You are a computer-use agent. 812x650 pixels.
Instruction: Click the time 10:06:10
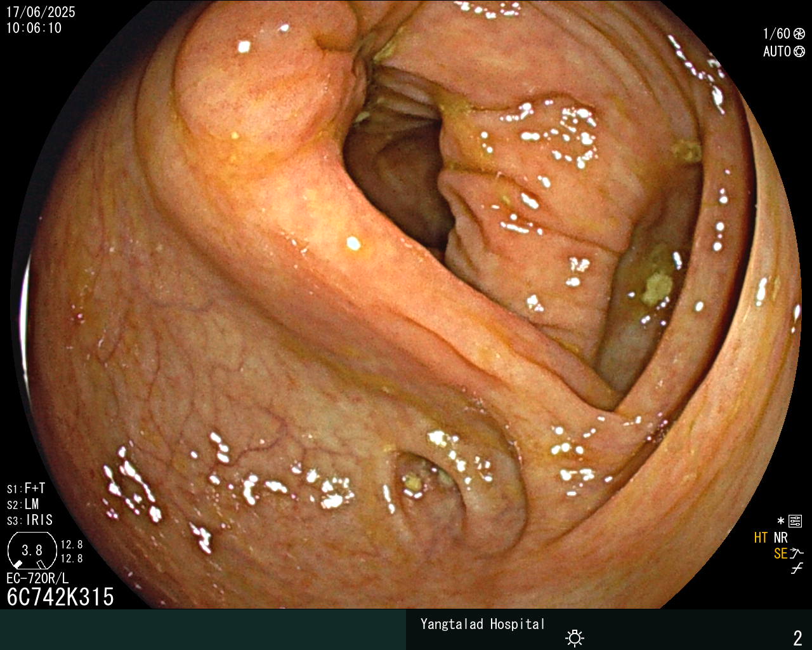pos(34,28)
